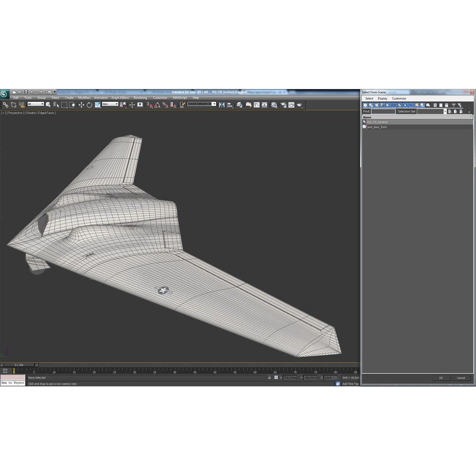The image size is (476, 476).
Task: Toggle Keyboard Shortcut Override
Action: click(x=140, y=105)
